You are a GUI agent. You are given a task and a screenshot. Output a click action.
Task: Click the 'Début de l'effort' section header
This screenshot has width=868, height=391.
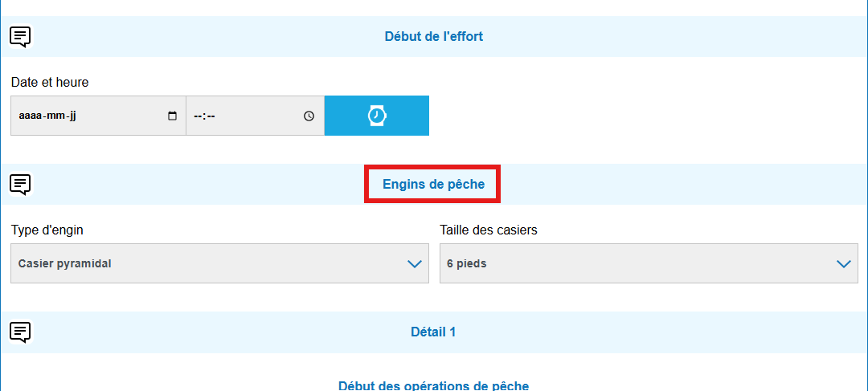click(x=433, y=36)
